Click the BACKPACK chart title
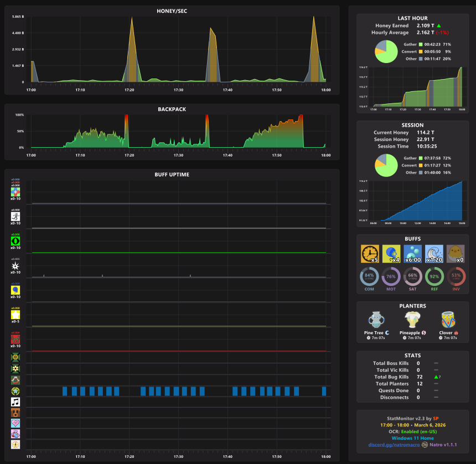The image size is (476, 464). tap(172, 109)
